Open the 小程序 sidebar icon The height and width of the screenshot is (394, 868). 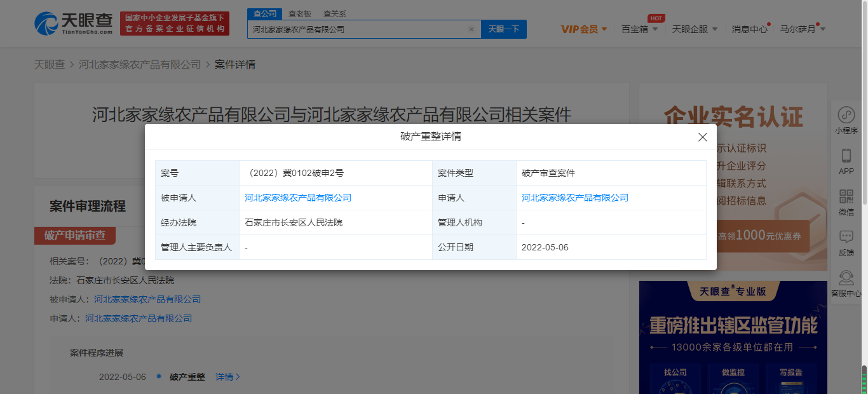[x=846, y=121]
